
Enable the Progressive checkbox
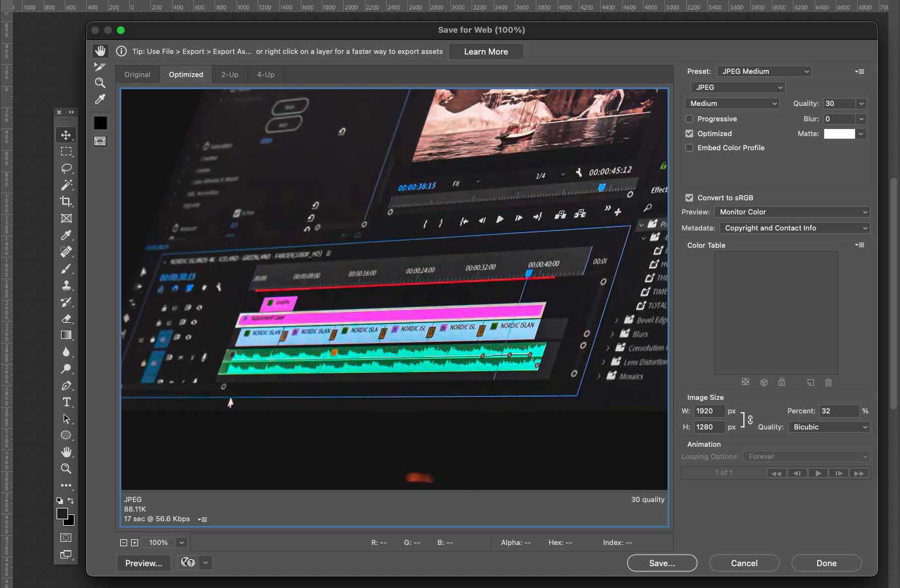point(689,119)
